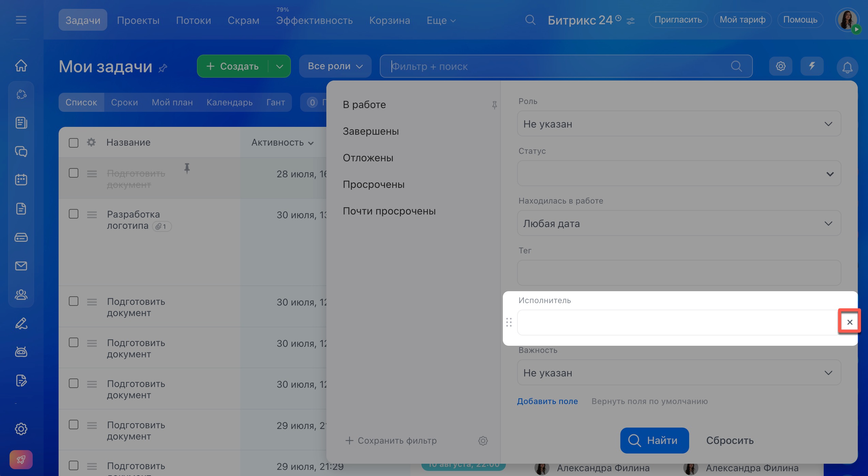This screenshot has width=868, height=476.
Task: Open the collaboration sidebar icon
Action: tap(21, 94)
